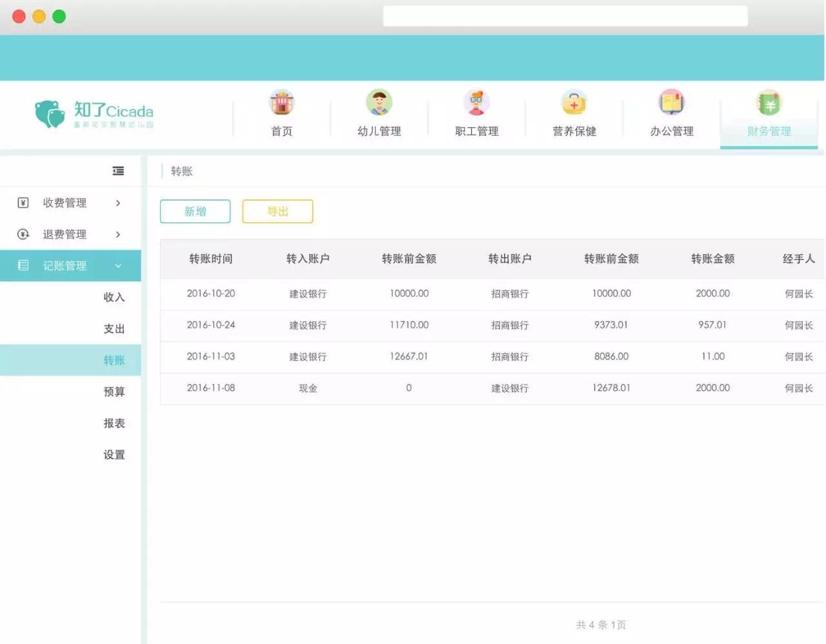Viewport: 826px width, 644px height.
Task: Click the 新增 button
Action: click(195, 212)
